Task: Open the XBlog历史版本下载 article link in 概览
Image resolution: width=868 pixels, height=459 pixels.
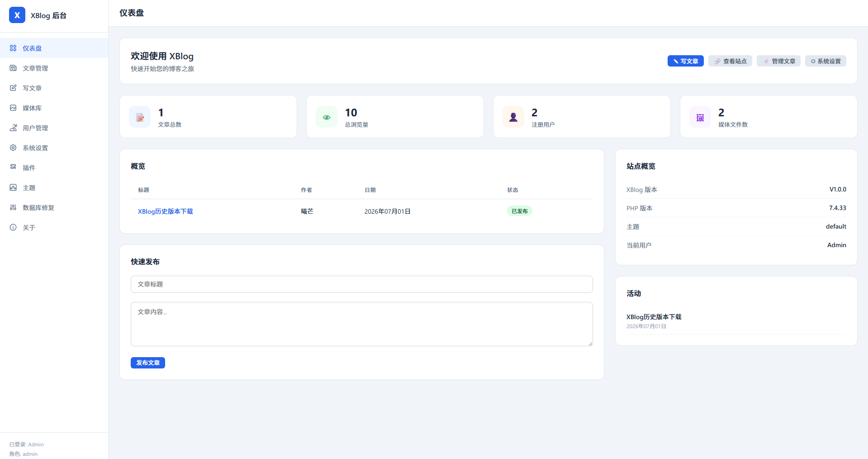Action: (166, 211)
